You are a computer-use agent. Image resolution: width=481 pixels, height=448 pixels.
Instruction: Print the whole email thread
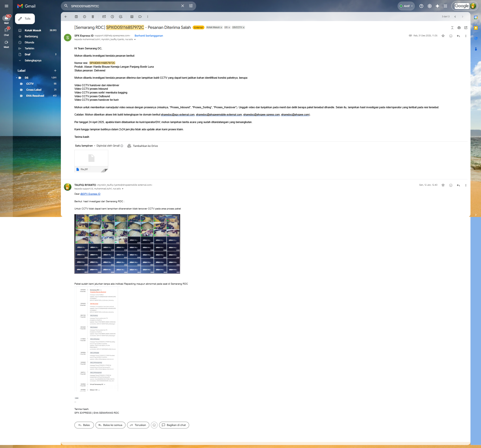coord(459,28)
